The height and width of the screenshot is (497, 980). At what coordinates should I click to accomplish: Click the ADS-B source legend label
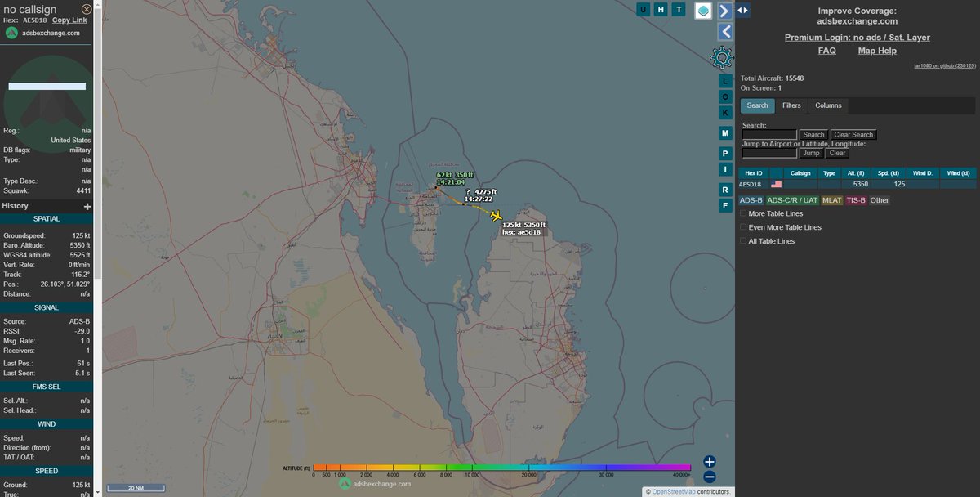[x=751, y=200]
